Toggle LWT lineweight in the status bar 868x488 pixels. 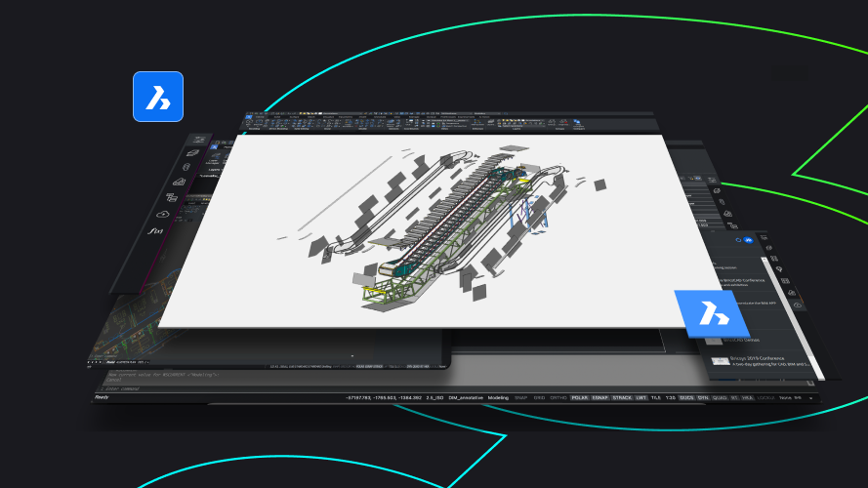[x=641, y=398]
